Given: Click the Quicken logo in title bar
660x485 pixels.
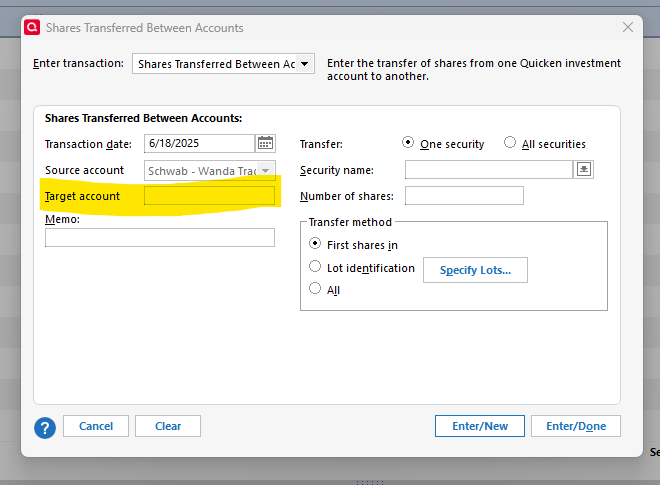Looking at the screenshot, I should coord(32,27).
